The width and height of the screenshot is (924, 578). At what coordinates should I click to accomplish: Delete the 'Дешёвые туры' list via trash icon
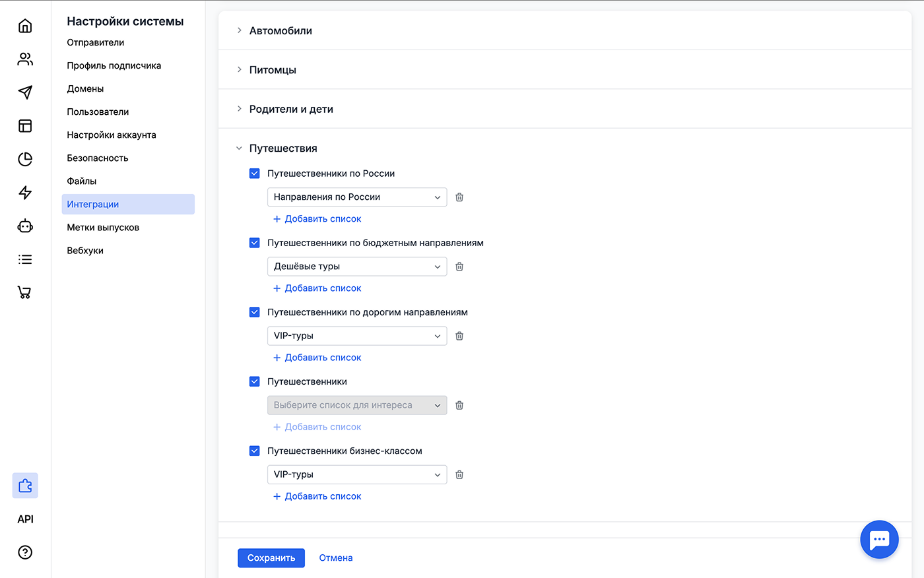point(459,267)
